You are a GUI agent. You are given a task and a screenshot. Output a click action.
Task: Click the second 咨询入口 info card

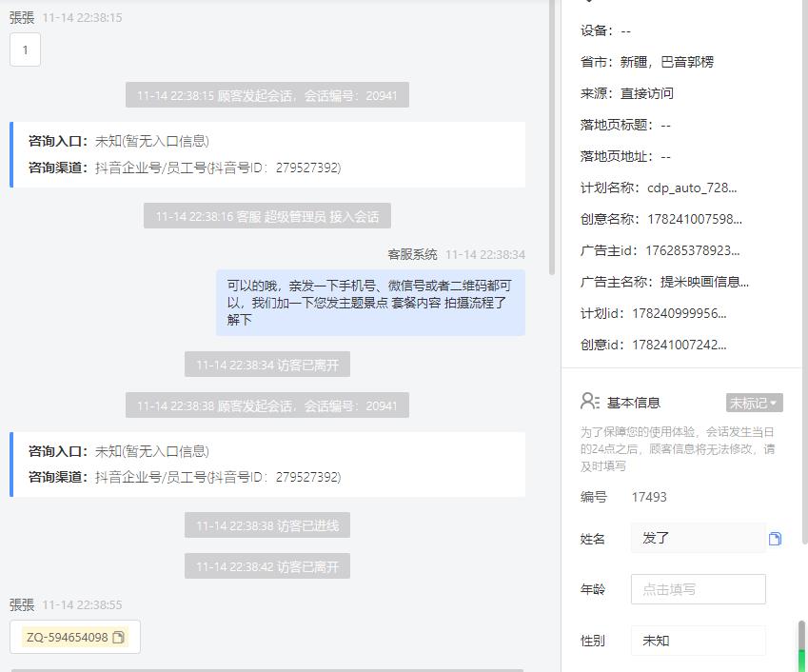[x=267, y=464]
